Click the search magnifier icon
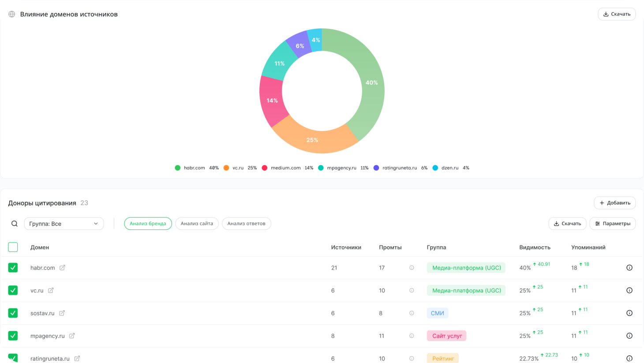The width and height of the screenshot is (644, 363). tap(15, 224)
